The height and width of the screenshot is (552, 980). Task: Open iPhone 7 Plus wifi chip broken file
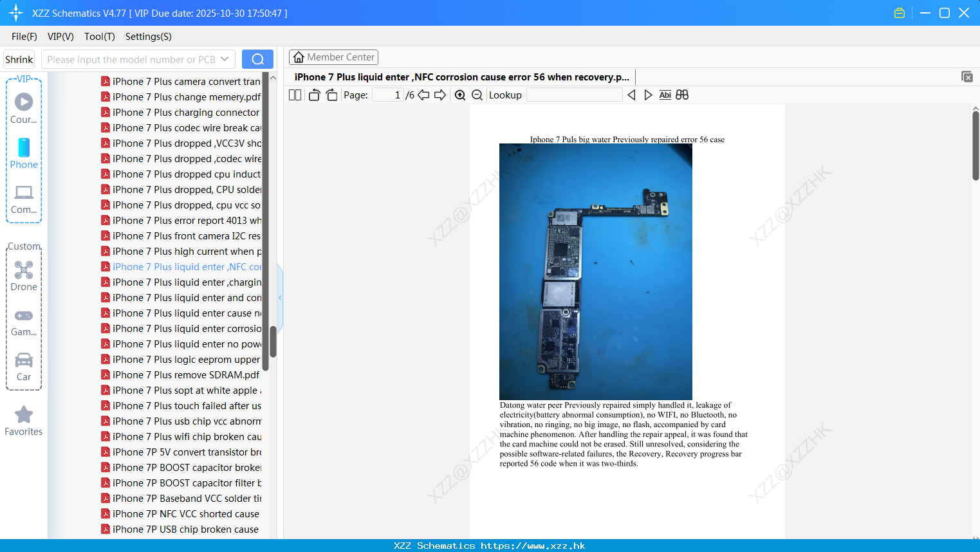181,436
